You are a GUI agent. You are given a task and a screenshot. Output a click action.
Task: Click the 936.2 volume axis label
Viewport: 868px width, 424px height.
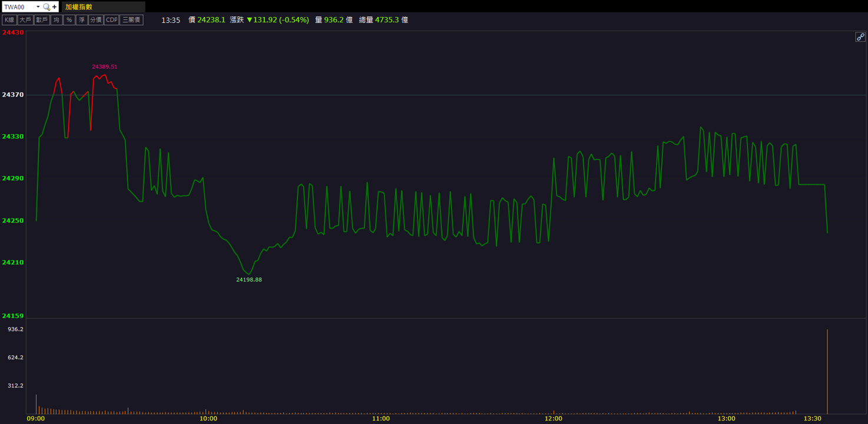(x=15, y=329)
